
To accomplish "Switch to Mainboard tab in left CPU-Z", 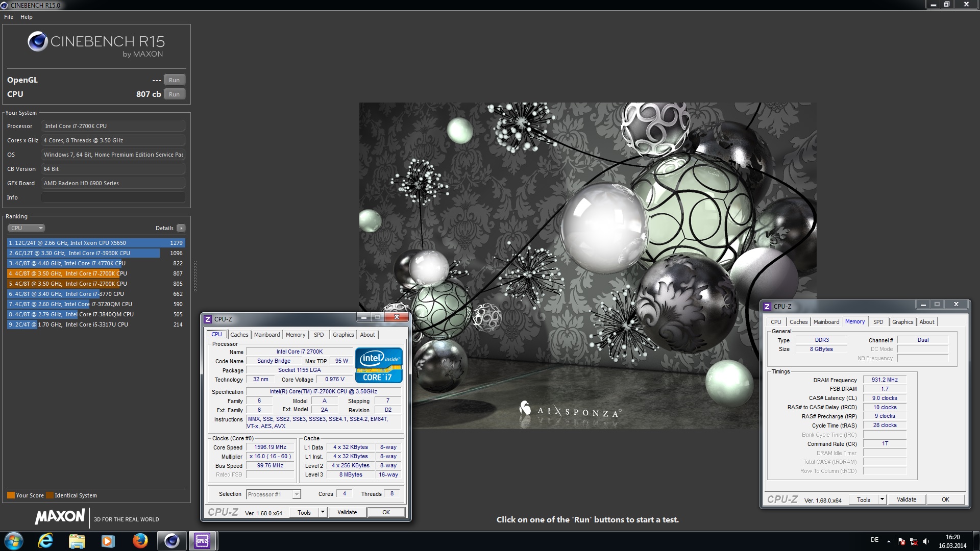I will (x=267, y=335).
